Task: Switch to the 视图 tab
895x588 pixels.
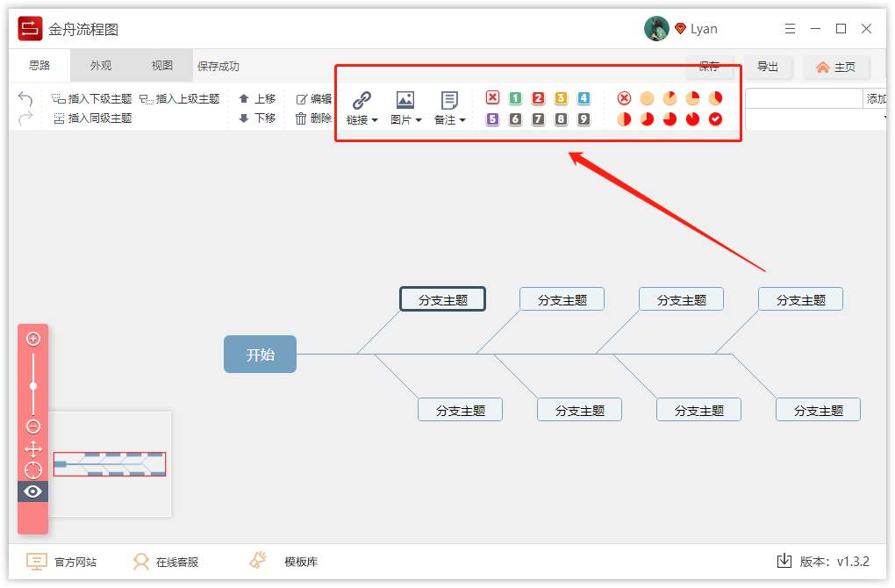Action: click(161, 64)
